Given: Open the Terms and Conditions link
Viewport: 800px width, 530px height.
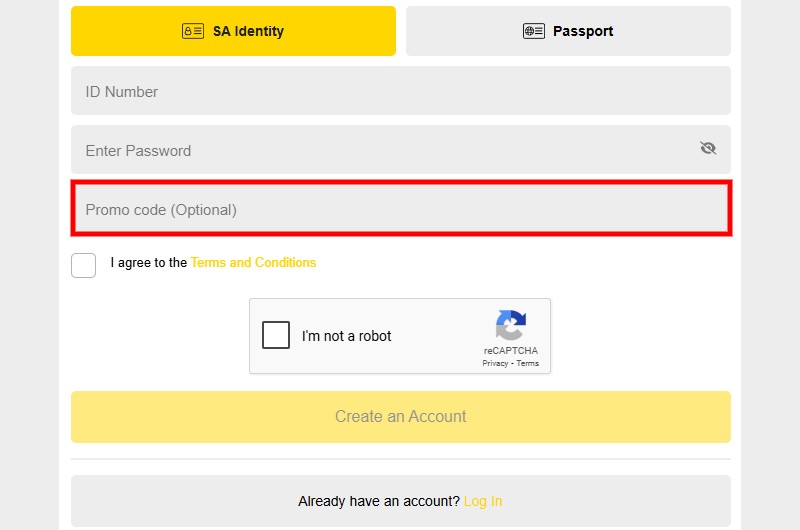Looking at the screenshot, I should pyautogui.click(x=254, y=263).
